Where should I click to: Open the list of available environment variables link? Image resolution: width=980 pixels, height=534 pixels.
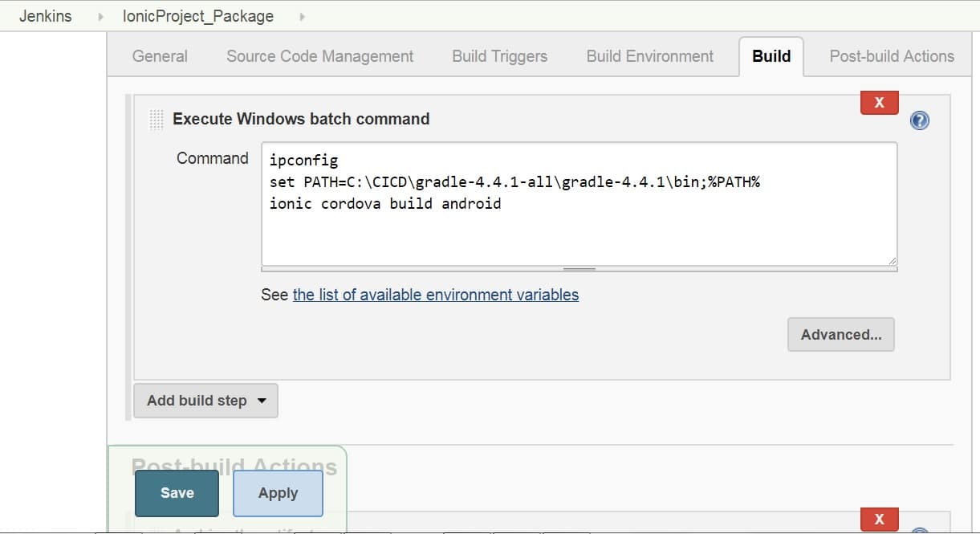[435, 295]
